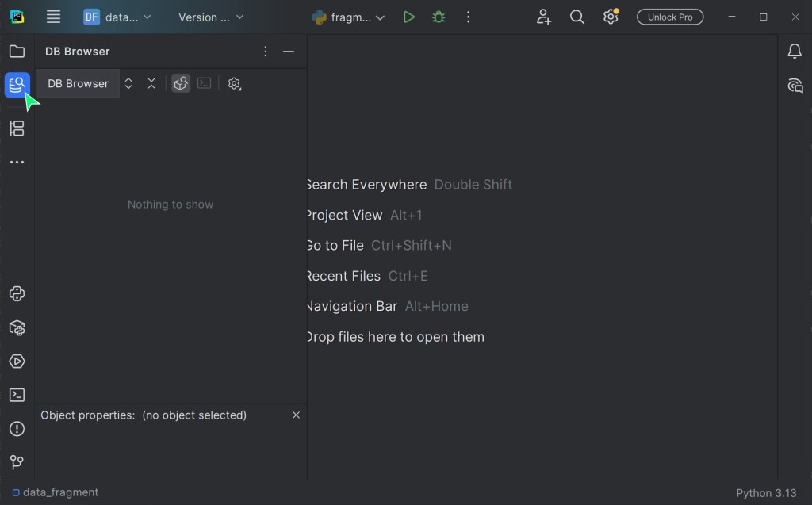
Task: Click the Unlock Pro button
Action: (x=670, y=17)
